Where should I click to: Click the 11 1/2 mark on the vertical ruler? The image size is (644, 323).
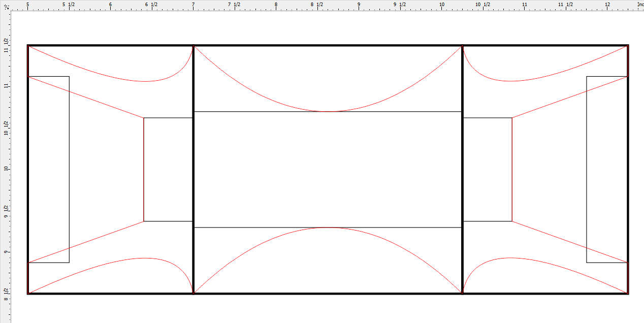(x=6, y=45)
